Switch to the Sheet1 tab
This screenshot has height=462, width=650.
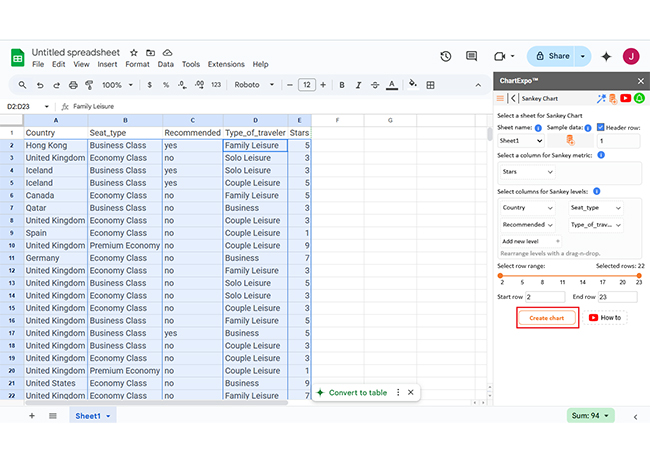[x=89, y=415]
